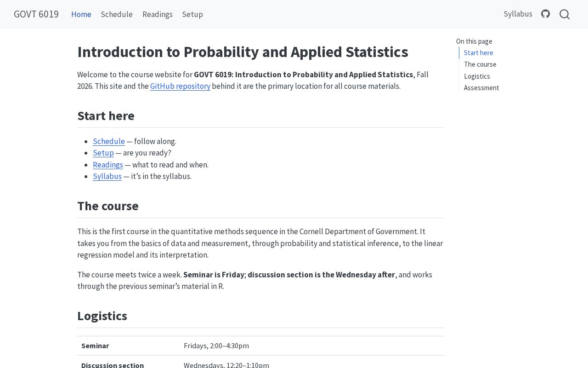The height and width of the screenshot is (368, 588).
Task: Follow the GitHub repository link
Action: (x=180, y=86)
